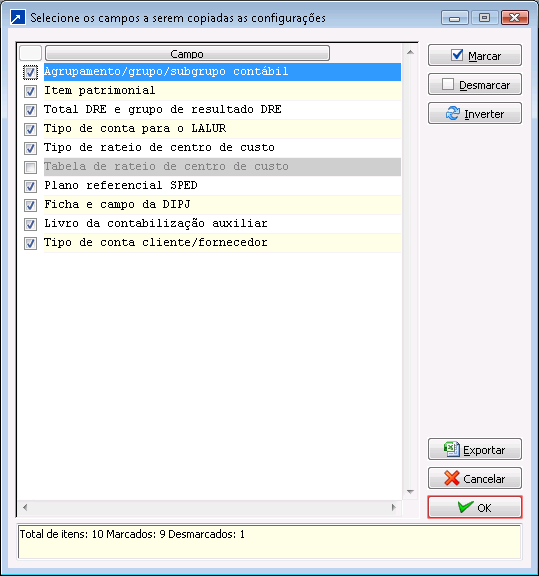The width and height of the screenshot is (539, 576).
Task: Select Tipo de conta cliente/fornecedor row
Action: pos(222,243)
